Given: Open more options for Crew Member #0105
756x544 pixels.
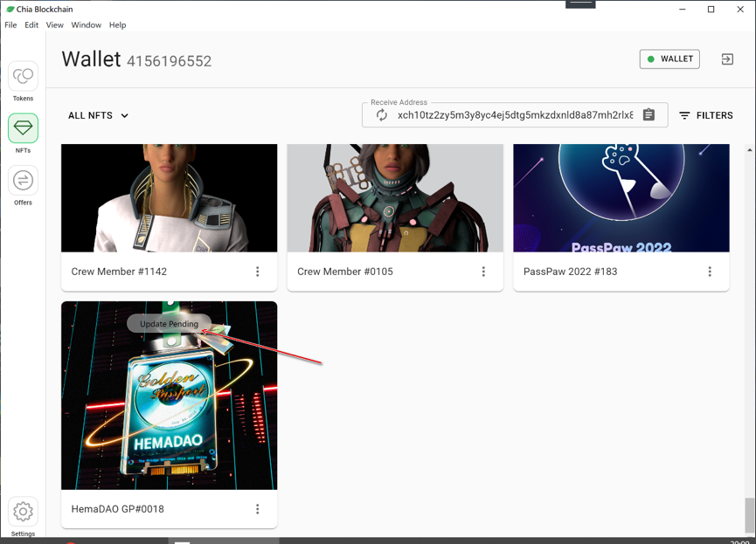Looking at the screenshot, I should 483,272.
